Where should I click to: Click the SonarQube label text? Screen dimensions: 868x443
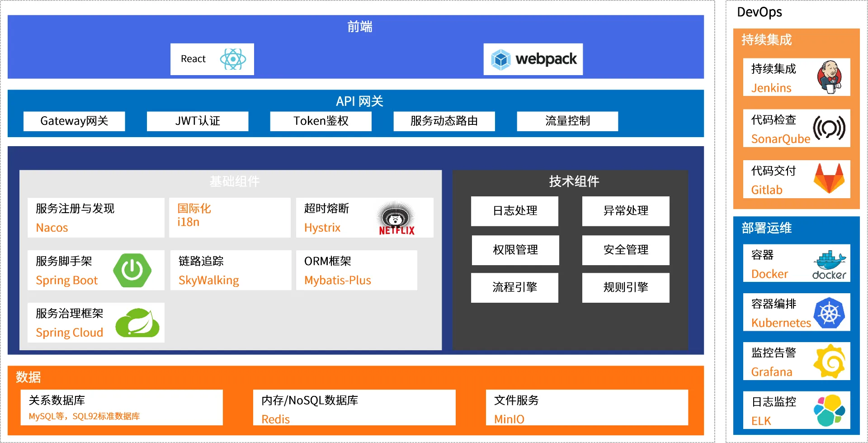781,139
